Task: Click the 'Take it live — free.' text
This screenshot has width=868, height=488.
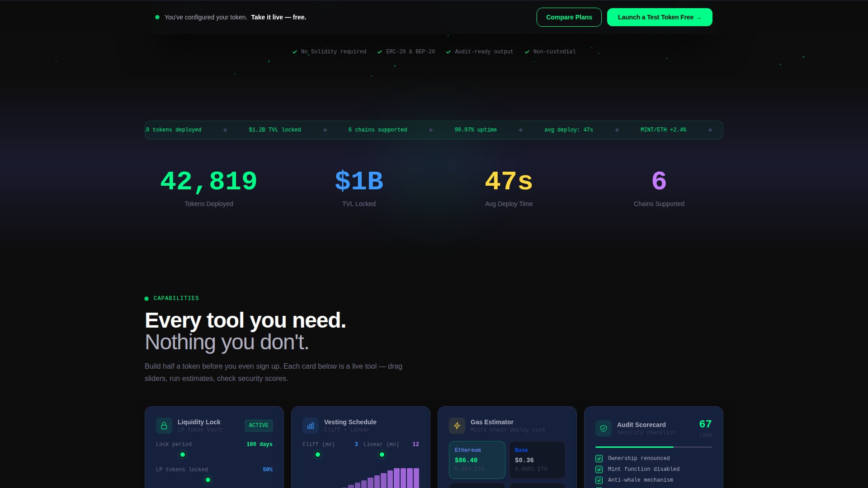Action: pos(278,17)
